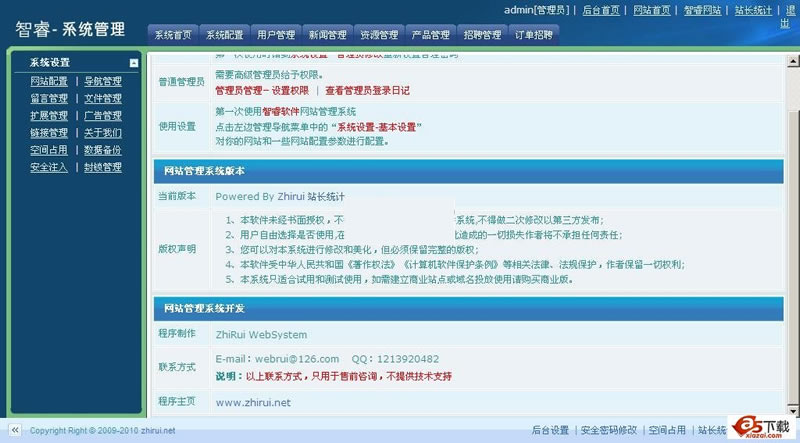
Task: Open 导航管理 in the sidebar
Action: [x=103, y=82]
